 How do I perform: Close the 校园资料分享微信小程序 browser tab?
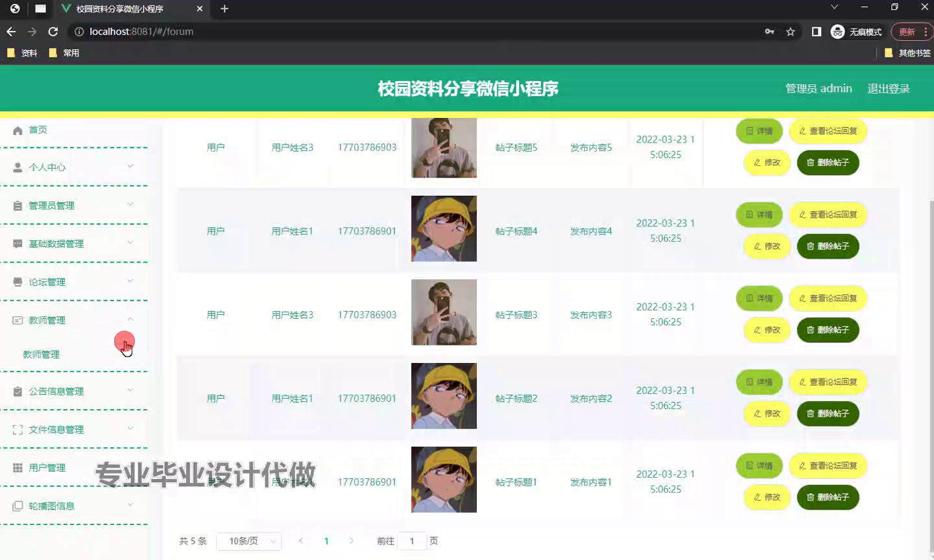pyautogui.click(x=200, y=8)
